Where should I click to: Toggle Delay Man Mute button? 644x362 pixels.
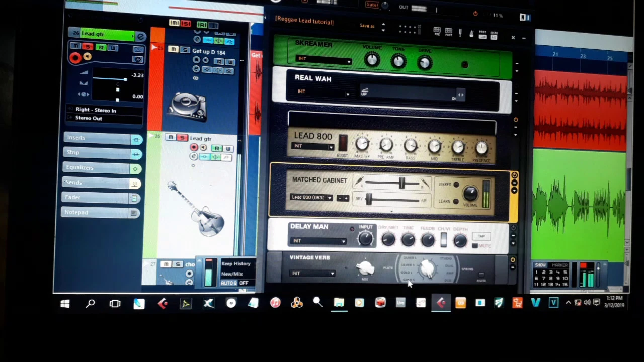tap(475, 246)
